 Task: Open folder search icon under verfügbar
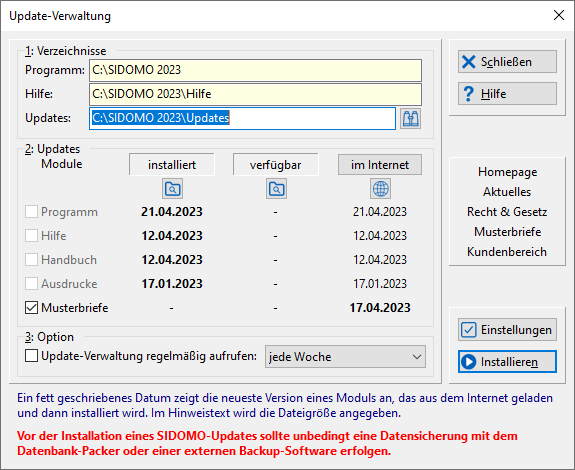(276, 189)
